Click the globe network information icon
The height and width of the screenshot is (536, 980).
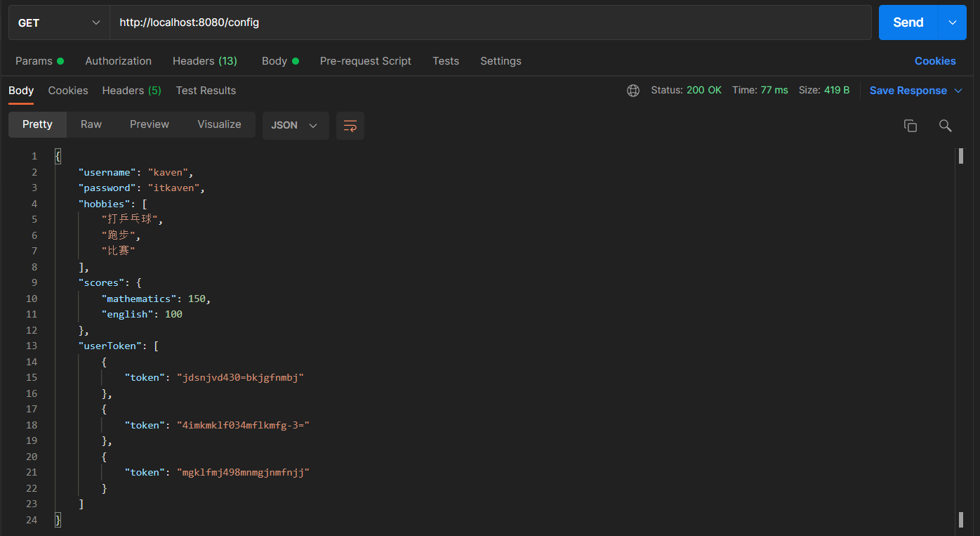(633, 90)
